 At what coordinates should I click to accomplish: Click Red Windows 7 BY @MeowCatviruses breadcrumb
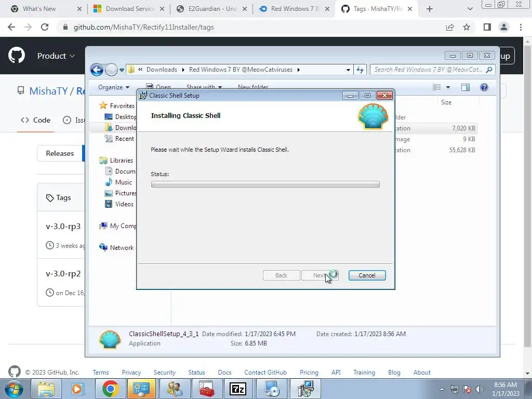pyautogui.click(x=241, y=70)
